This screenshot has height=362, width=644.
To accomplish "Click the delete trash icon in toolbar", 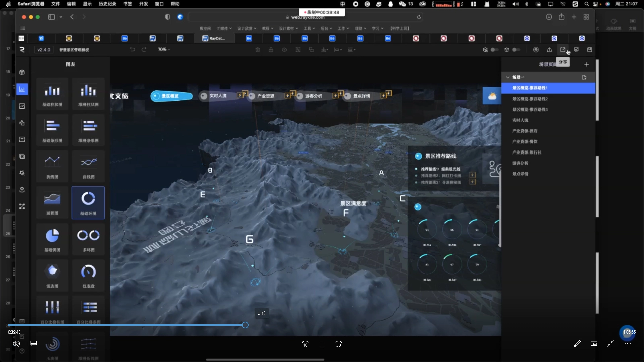I will coord(258,50).
